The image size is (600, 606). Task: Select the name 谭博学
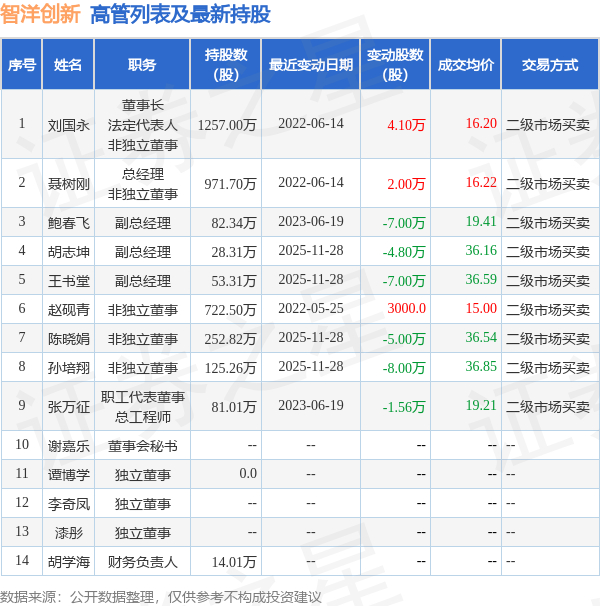(68, 475)
